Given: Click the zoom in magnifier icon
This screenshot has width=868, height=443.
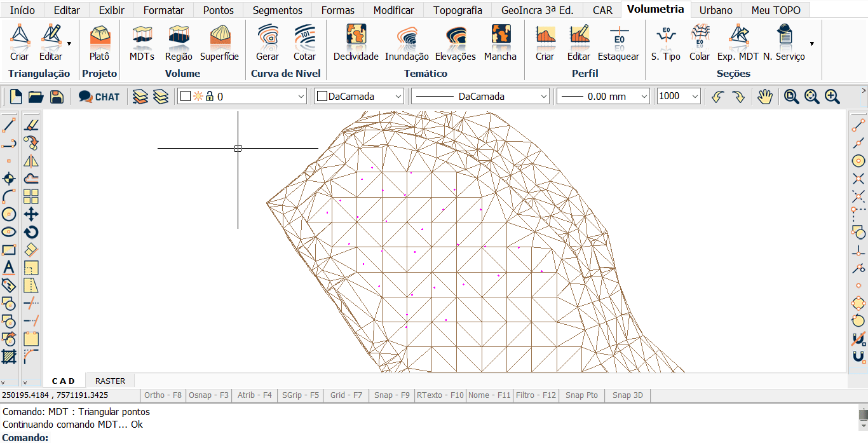Looking at the screenshot, I should (x=832, y=97).
